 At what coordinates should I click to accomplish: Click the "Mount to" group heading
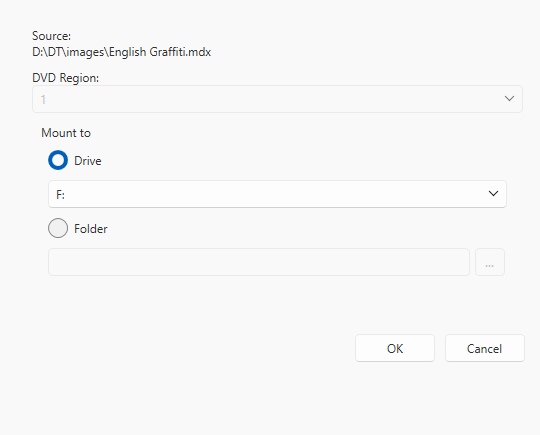[66, 133]
